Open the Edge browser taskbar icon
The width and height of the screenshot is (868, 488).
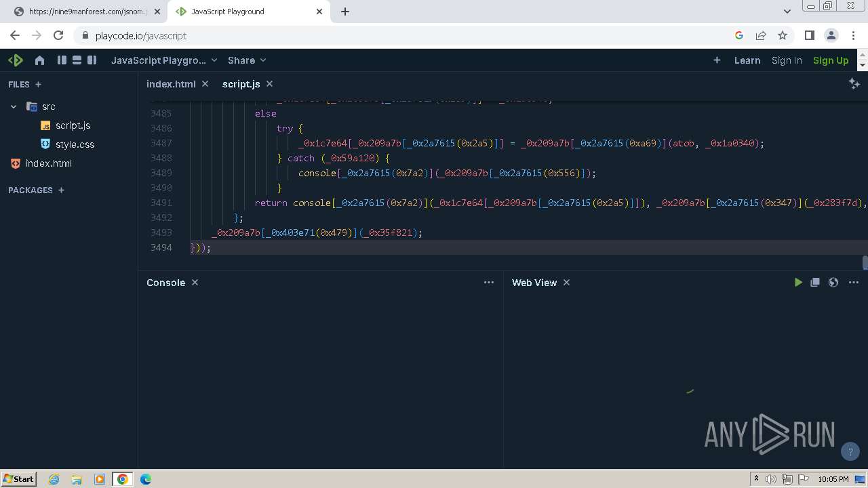point(146,479)
